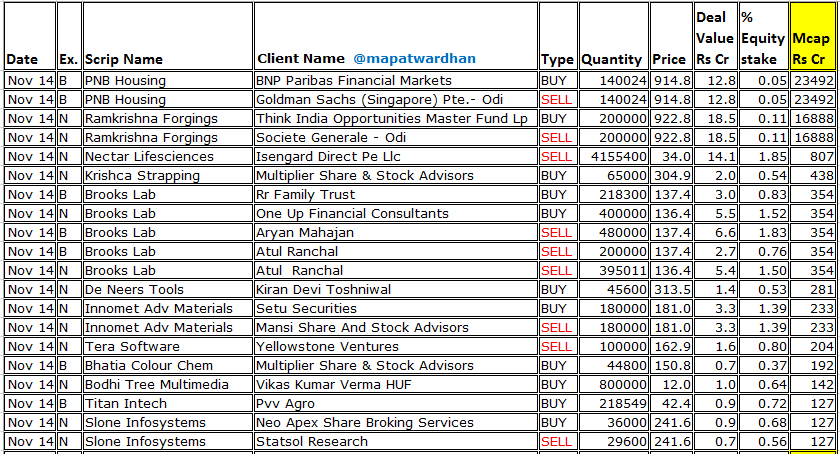Screen dimensions: 840x454
Task: Select the price 304.9 cell
Action: coord(672,175)
